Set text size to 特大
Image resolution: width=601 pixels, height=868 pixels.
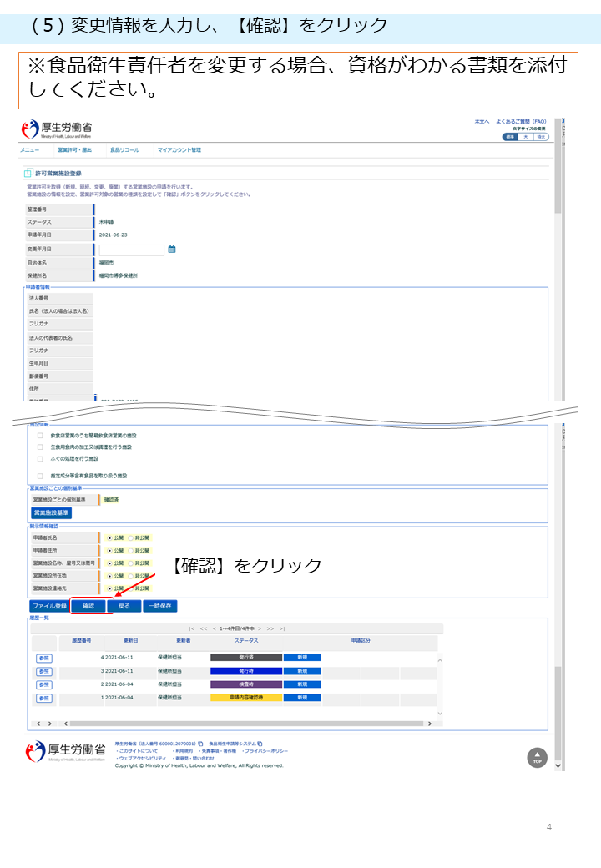coord(541,137)
